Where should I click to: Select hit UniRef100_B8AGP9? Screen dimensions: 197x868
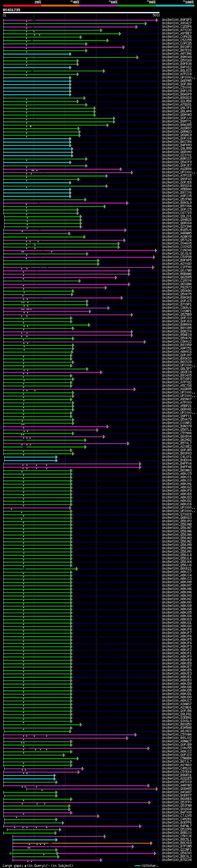[x=177, y=94]
